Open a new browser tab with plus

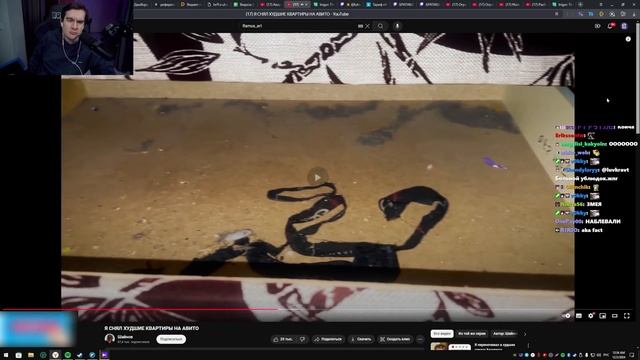pyautogui.click(x=580, y=4)
